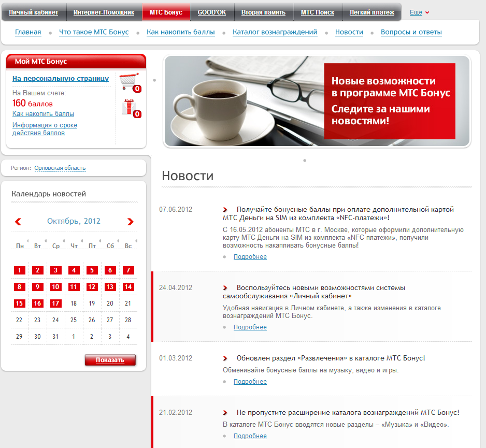Click red arrow beside 01.03.2012 news headline
The width and height of the screenshot is (486, 448).
(225, 358)
